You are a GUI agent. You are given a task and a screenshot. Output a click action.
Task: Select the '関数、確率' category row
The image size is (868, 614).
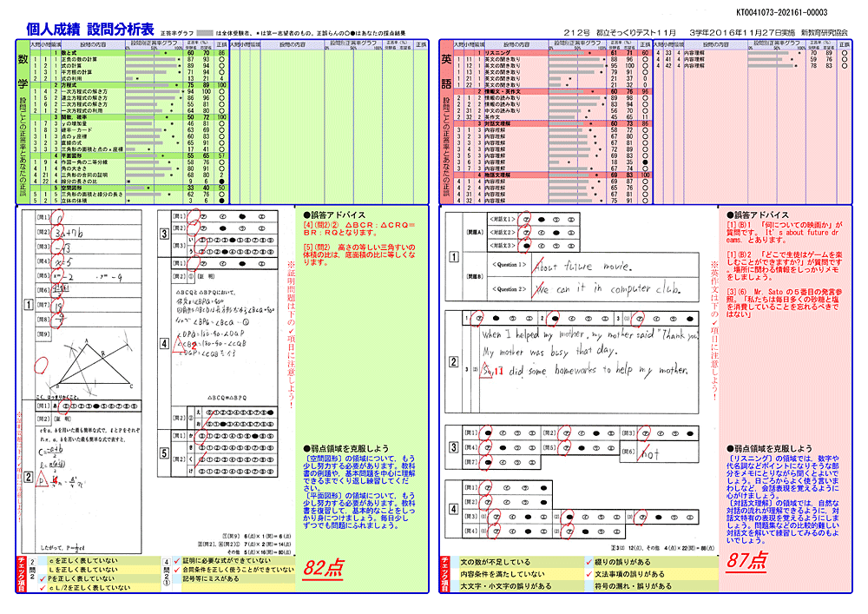pos(129,117)
